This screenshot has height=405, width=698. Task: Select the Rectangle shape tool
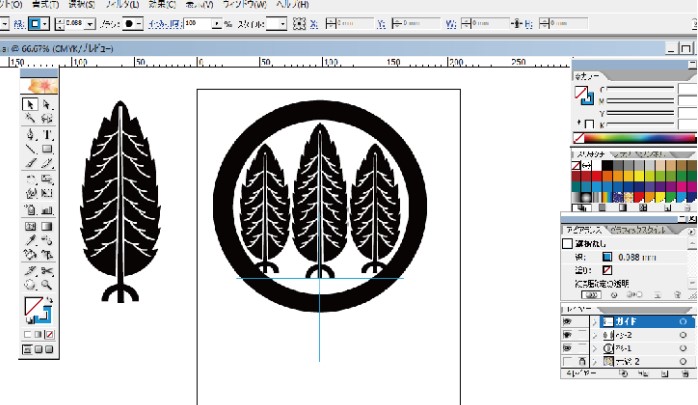coord(47,149)
